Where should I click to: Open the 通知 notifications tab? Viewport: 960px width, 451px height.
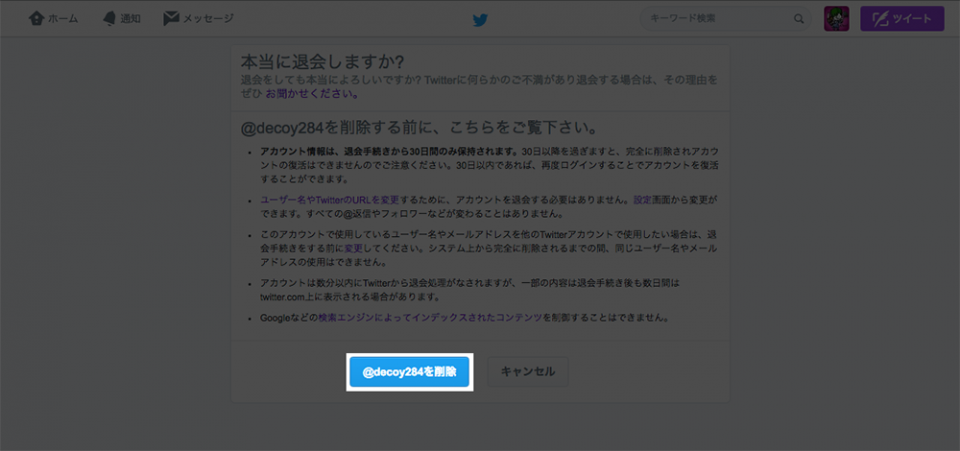[122, 18]
